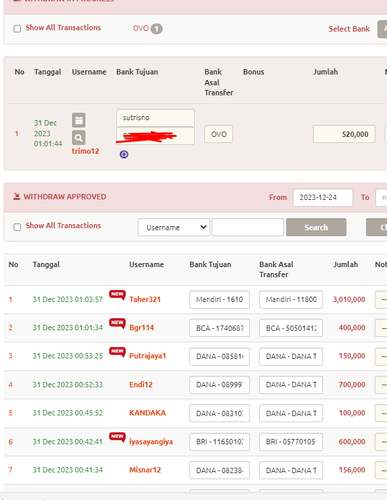Open username Putrajaya1
This screenshot has width=387, height=500.
[x=148, y=356]
